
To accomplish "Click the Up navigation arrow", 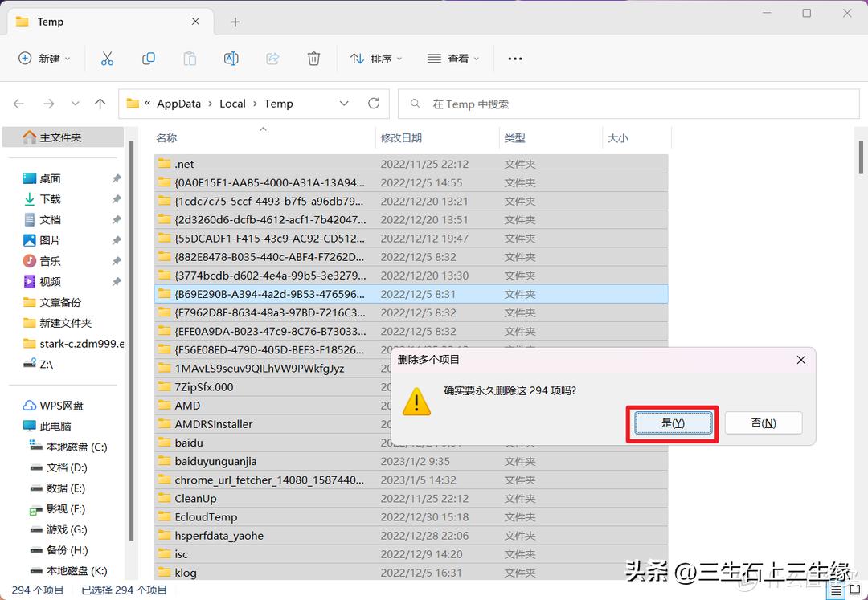I will [x=99, y=103].
